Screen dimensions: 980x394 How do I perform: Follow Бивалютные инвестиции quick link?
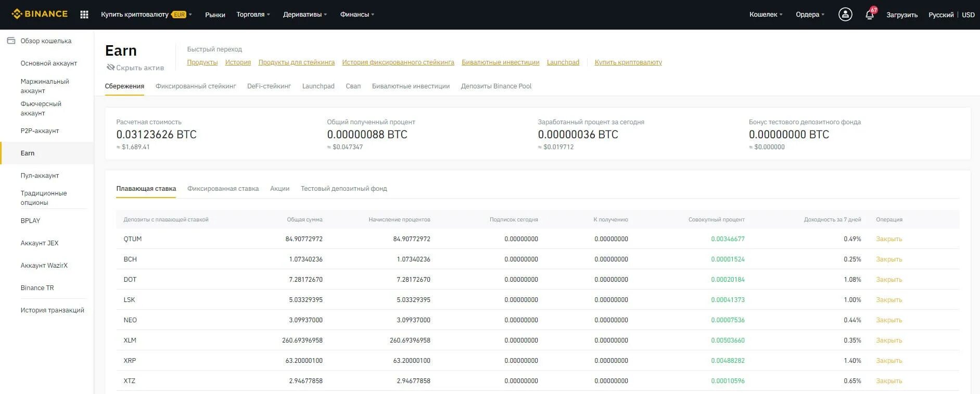[501, 62]
